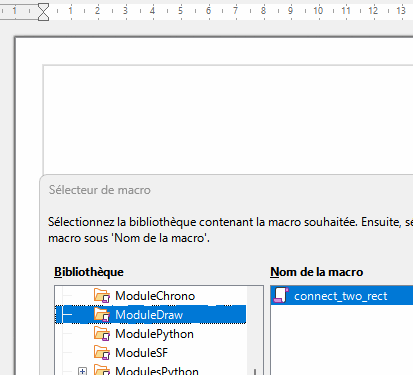Click the Sélecteur de macro title bar
Image resolution: width=413 pixels, height=375 pixels.
pos(227,190)
